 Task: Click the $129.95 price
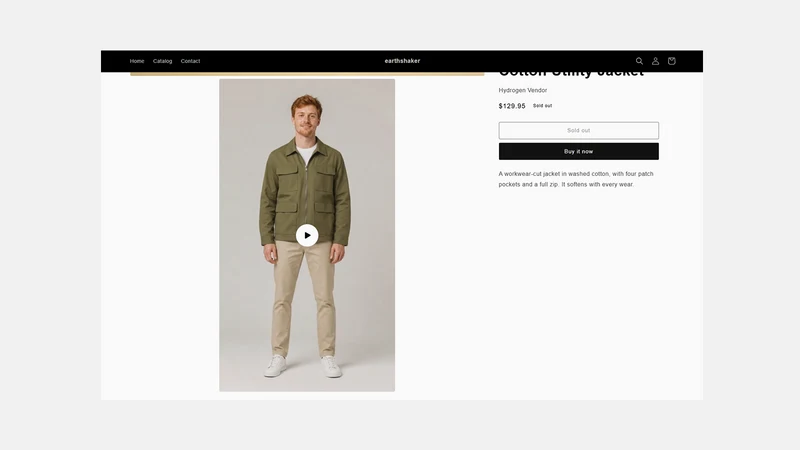512,106
